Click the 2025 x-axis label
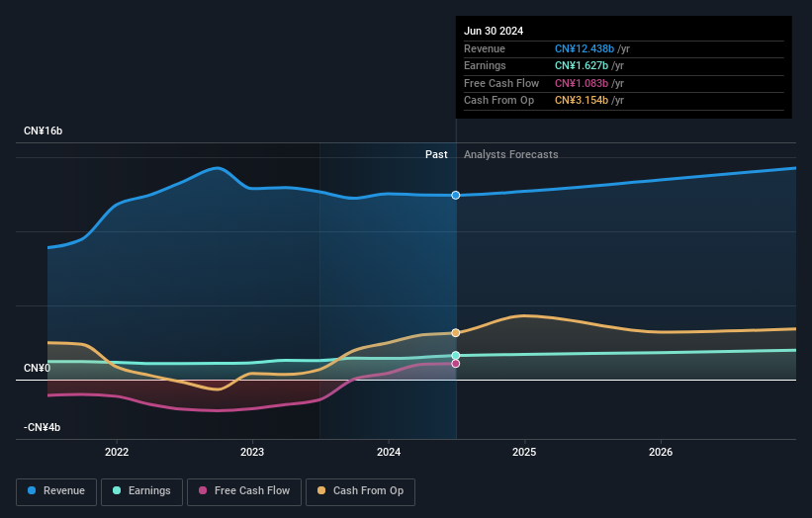The height and width of the screenshot is (518, 812). click(524, 453)
